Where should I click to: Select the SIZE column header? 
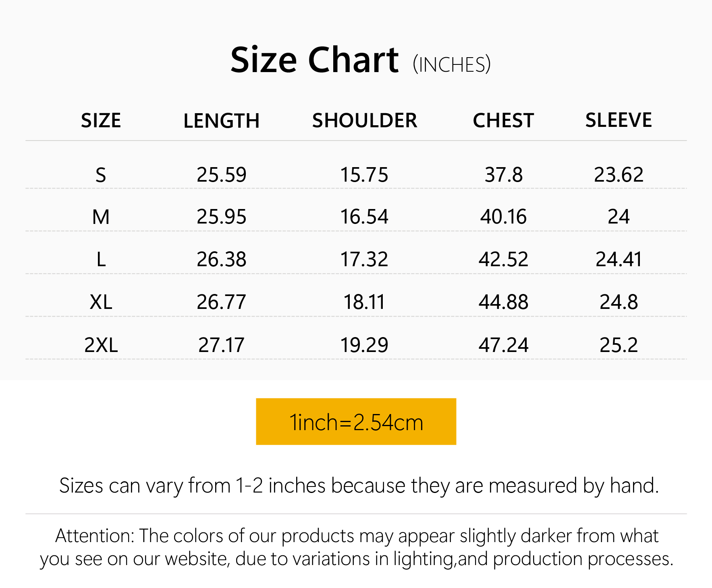click(x=101, y=120)
